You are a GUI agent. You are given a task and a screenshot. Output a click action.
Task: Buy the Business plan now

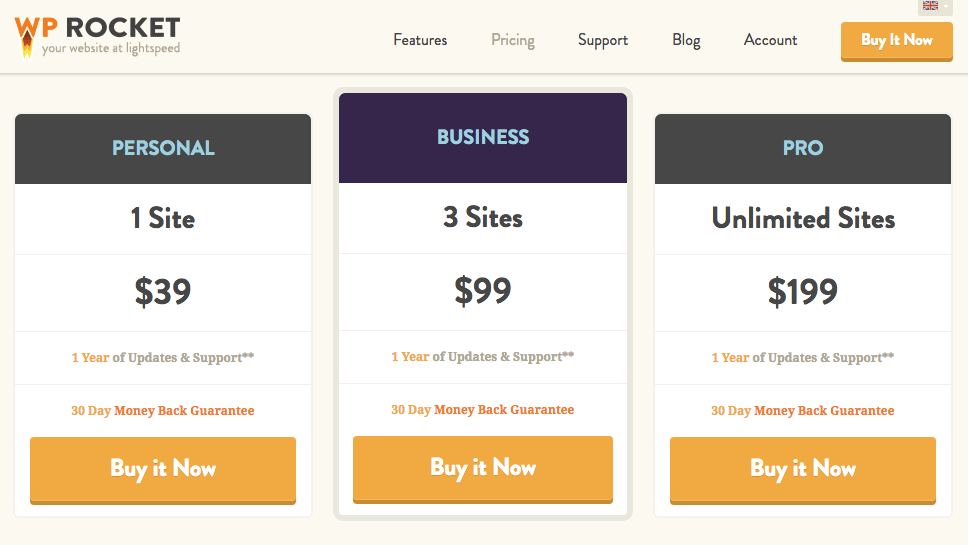[x=483, y=468]
